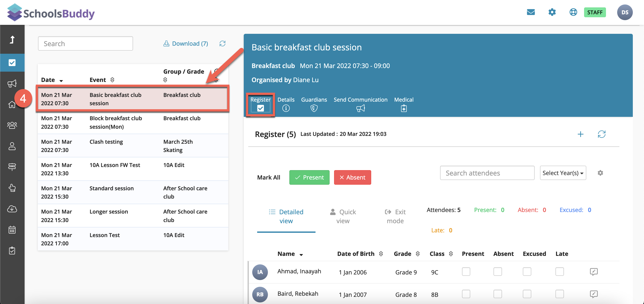This screenshot has height=304, width=644.
Task: Open settings gear icon in top header
Action: pos(552,12)
